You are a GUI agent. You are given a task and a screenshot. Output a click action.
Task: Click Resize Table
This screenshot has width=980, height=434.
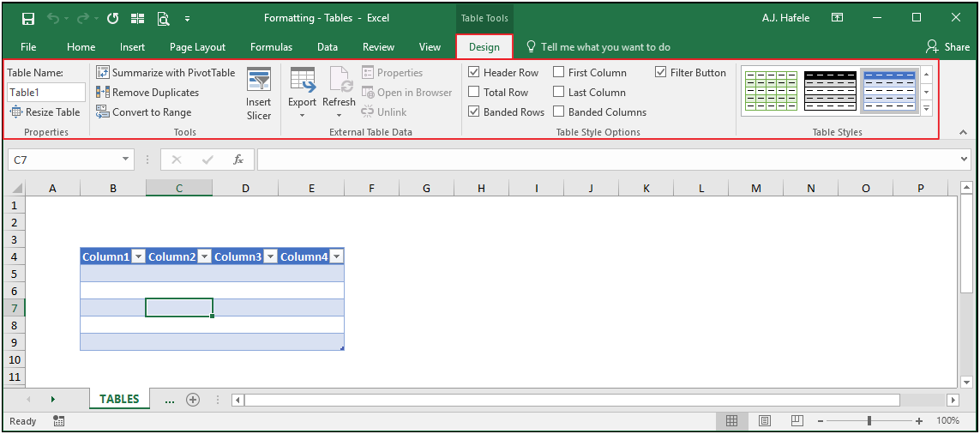tap(45, 112)
